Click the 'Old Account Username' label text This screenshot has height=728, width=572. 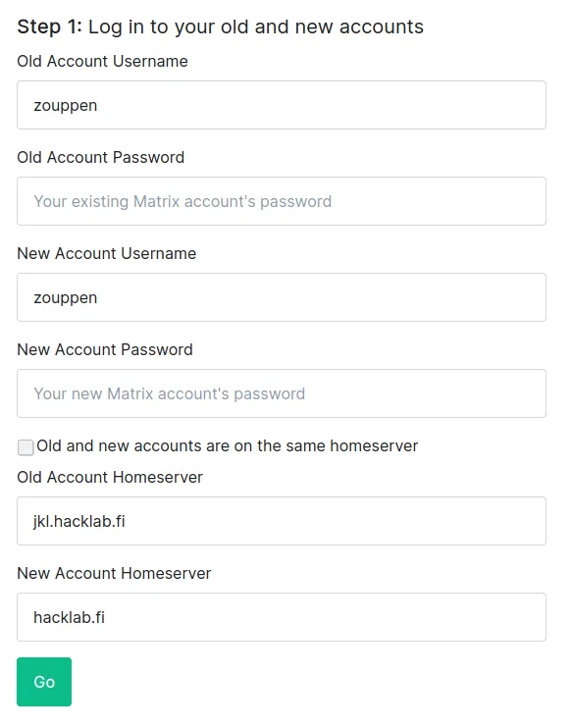pos(103,61)
